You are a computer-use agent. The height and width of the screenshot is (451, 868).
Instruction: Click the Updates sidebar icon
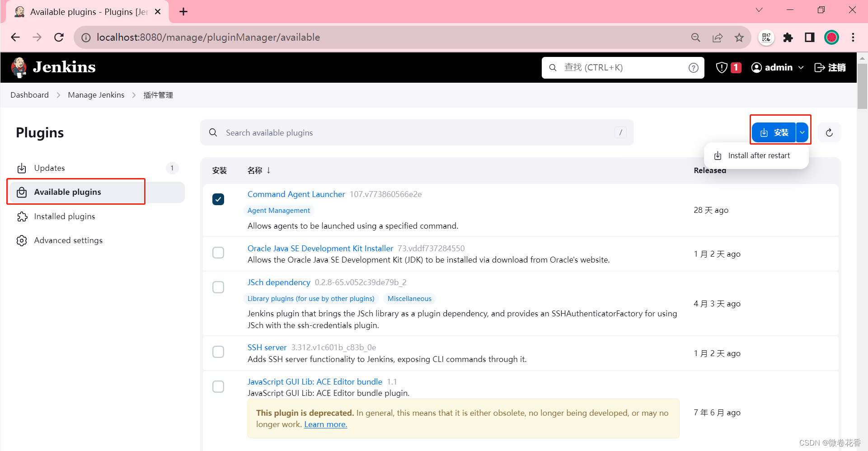click(22, 168)
